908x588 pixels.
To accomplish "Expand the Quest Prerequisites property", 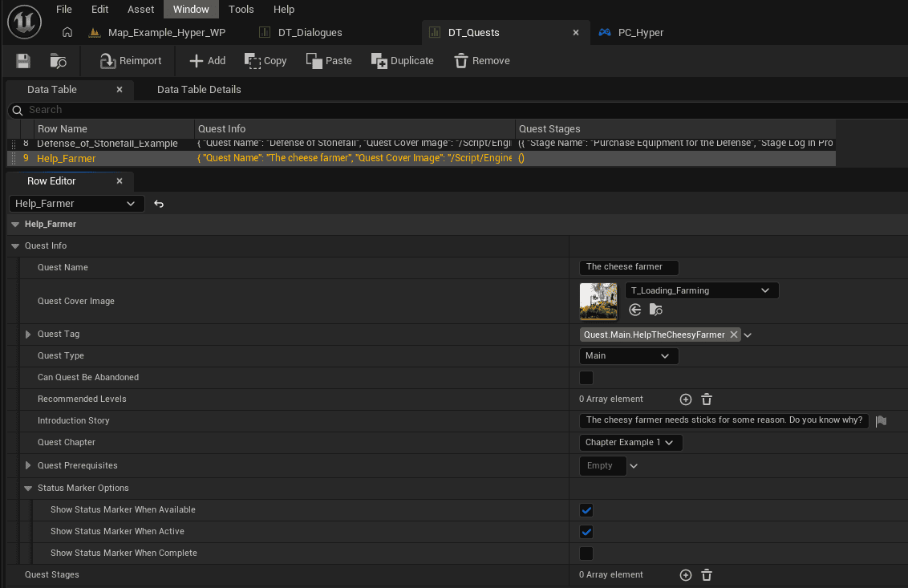I will coord(28,466).
